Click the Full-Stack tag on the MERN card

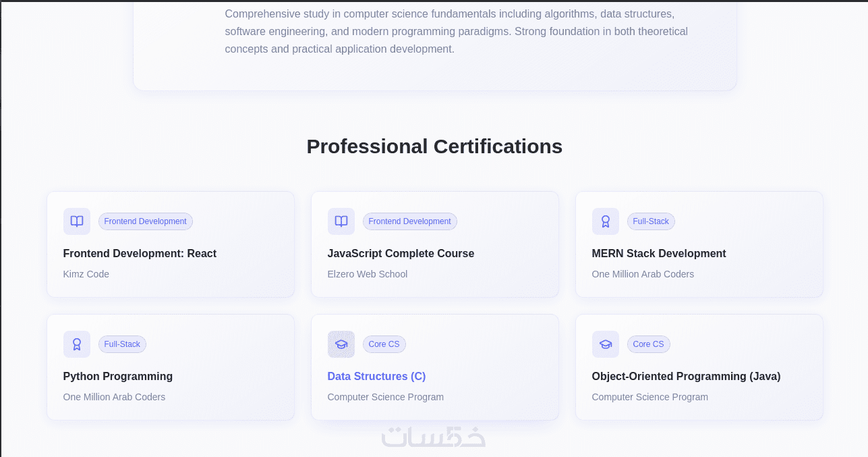(651, 221)
